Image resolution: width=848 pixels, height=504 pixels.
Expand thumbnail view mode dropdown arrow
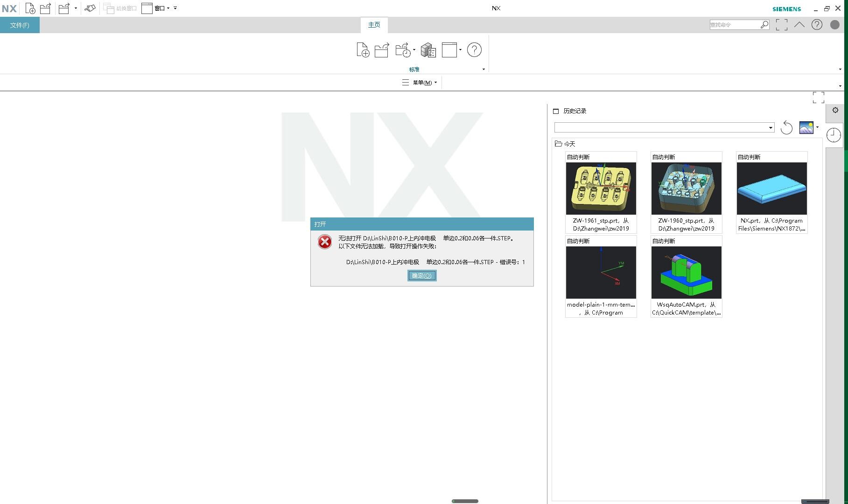pos(817,127)
